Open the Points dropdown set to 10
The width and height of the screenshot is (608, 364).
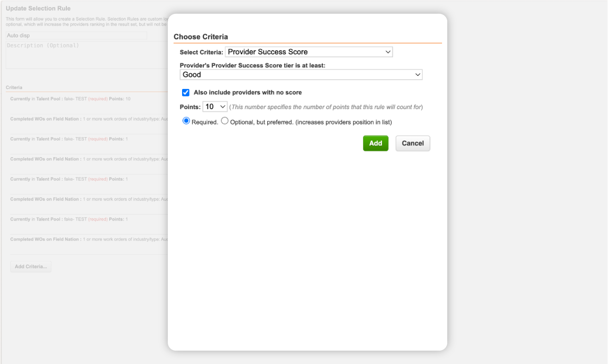pos(215,107)
